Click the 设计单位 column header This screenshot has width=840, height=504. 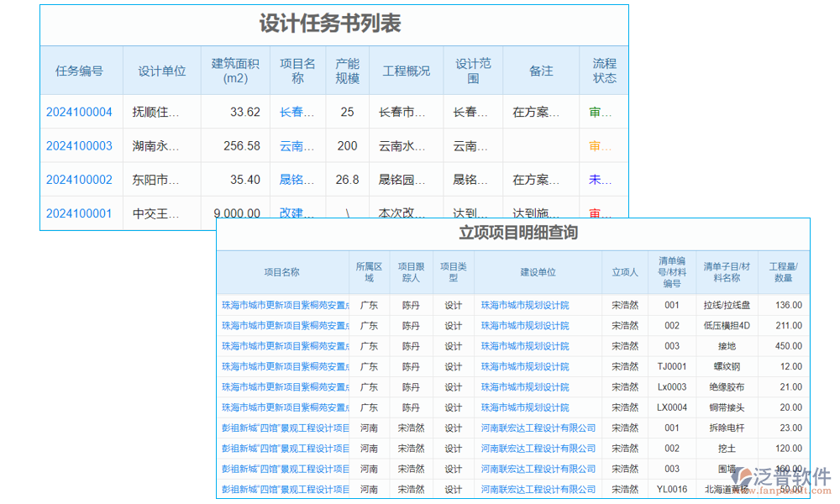tap(163, 70)
